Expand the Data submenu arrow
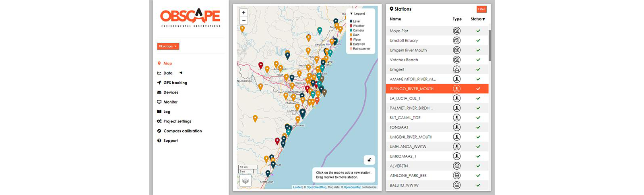 tap(181, 73)
